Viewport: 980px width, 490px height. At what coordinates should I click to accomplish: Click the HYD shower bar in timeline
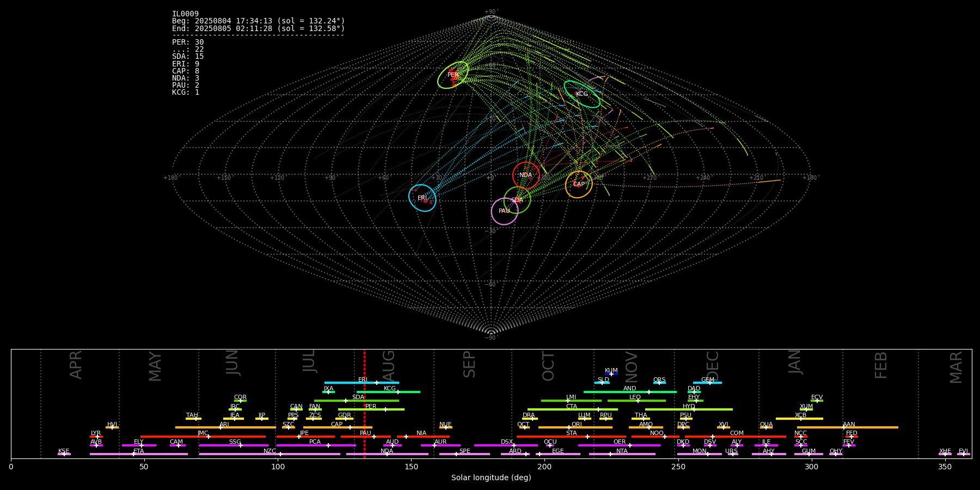tap(689, 409)
